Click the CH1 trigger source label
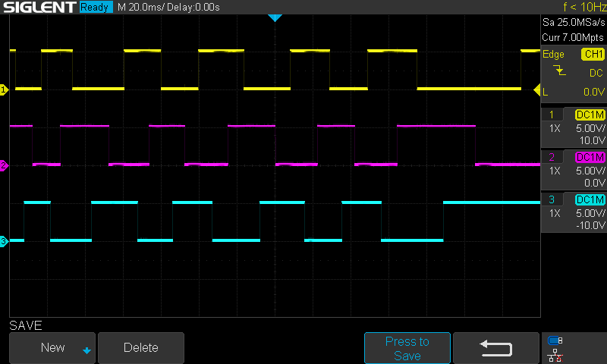 pos(593,54)
